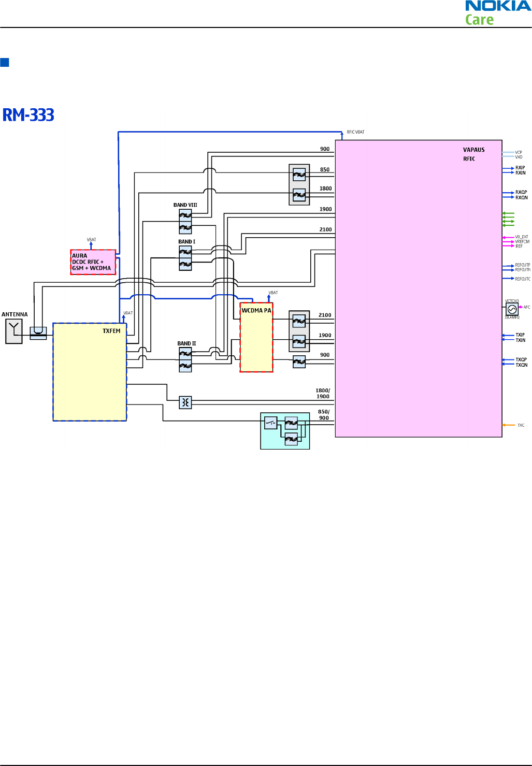The image size is (532, 766).
Task: Select the 38.4MHz frequency label
Action: click(512, 317)
